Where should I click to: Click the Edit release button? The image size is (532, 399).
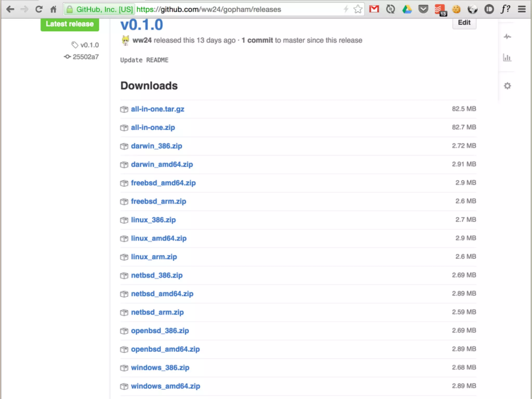click(x=464, y=23)
